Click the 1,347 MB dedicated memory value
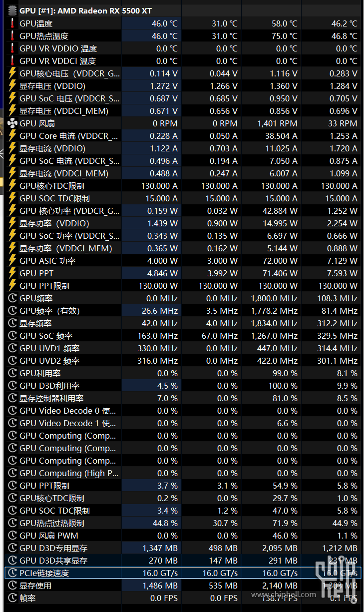 click(x=160, y=548)
